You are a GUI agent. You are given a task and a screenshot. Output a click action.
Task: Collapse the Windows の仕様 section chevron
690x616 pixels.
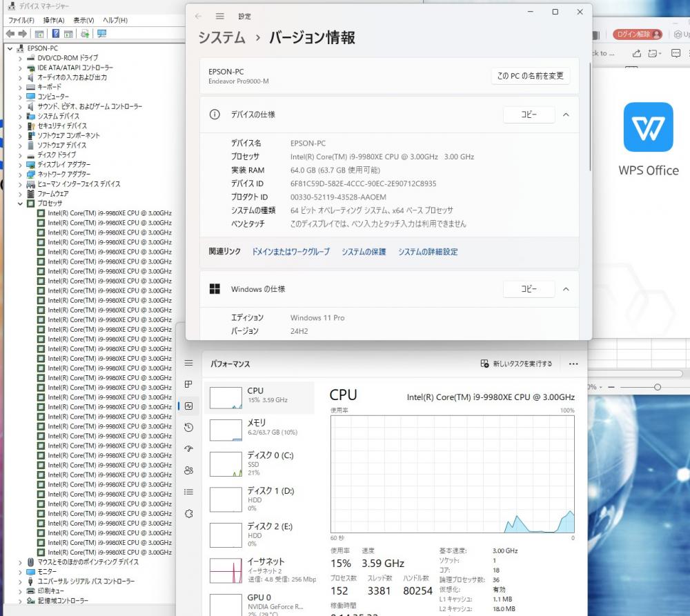click(566, 289)
